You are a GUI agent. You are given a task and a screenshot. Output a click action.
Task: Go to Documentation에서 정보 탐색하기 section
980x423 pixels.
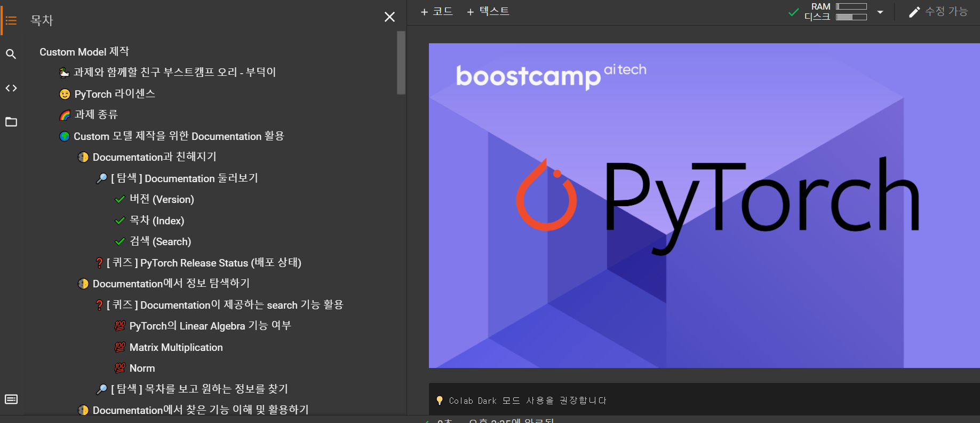(x=163, y=284)
